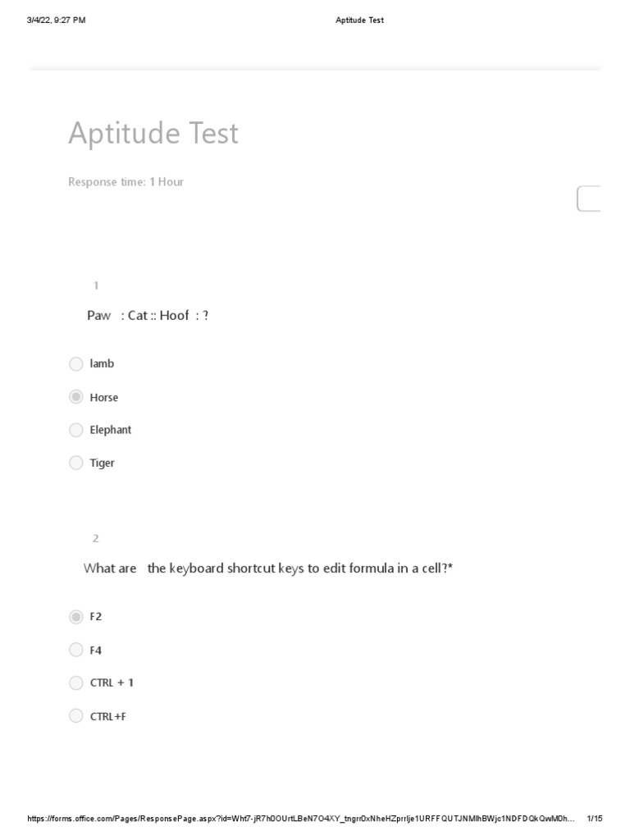Choose the 'F2' shortcut option
The image size is (630, 840).
[76, 616]
